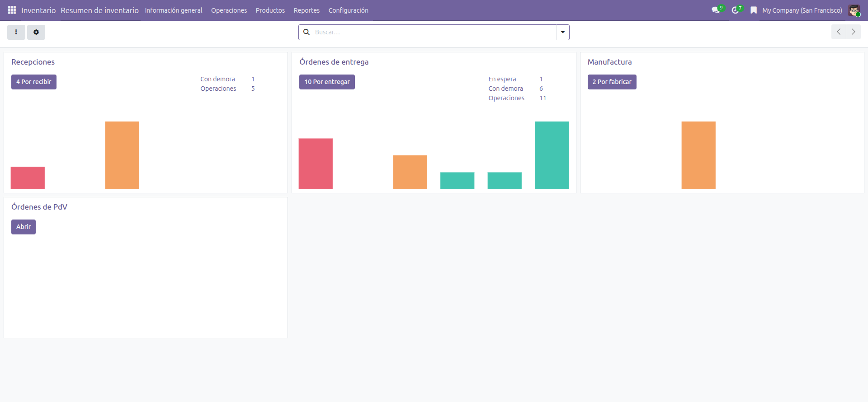Switch company via My Company (San Francisco)

pos(802,10)
